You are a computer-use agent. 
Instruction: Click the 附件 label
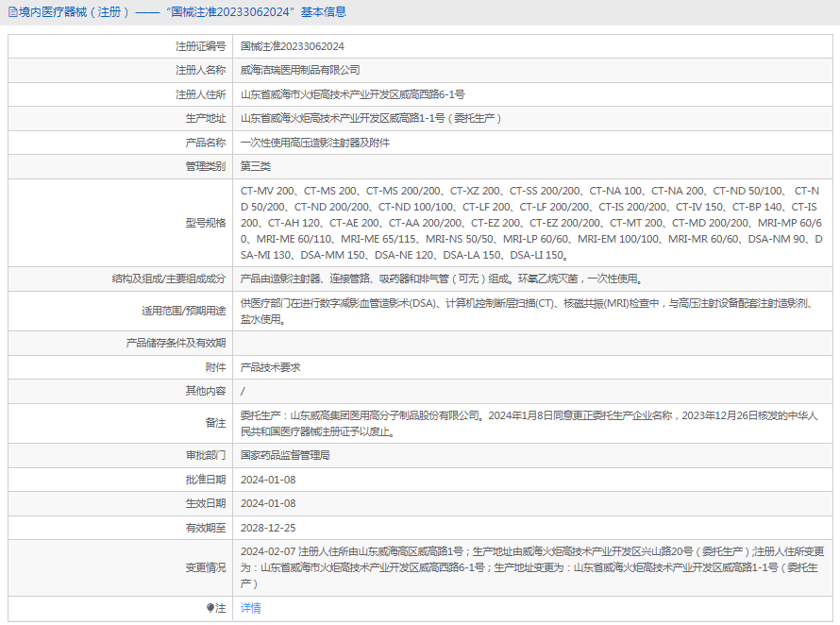click(215, 367)
